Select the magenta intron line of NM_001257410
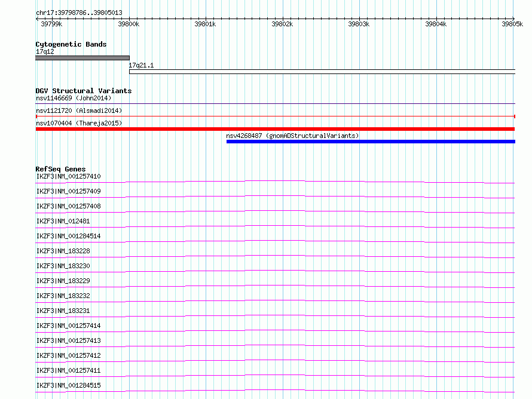Viewport: 532px width, 399px height. [x=275, y=181]
